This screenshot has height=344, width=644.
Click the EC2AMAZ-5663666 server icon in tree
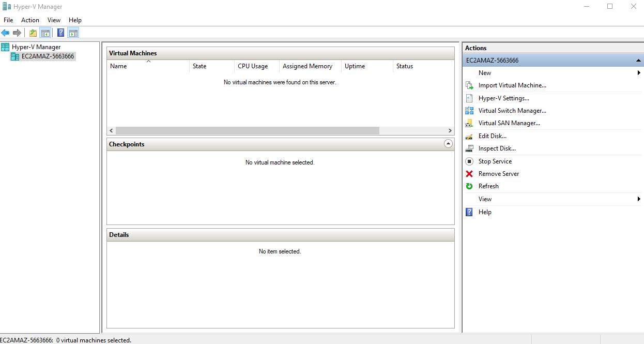[15, 56]
